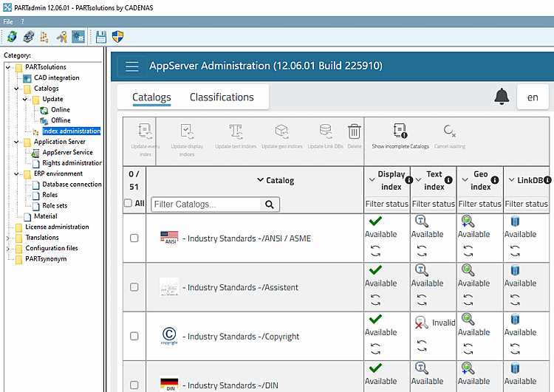Select the checkbox for the Copyright catalog
554x392 pixels.
(134, 336)
